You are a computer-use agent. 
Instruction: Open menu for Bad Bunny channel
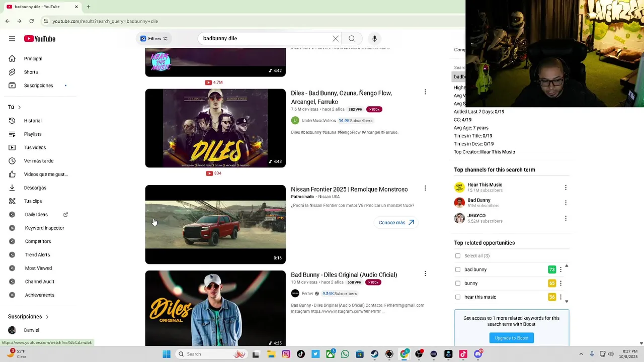point(566,203)
